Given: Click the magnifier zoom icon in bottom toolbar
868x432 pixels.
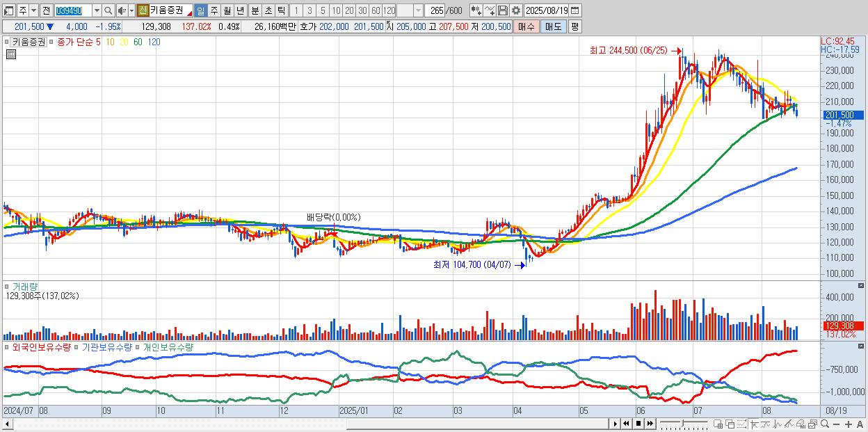Looking at the screenshot, I should pos(825,424).
